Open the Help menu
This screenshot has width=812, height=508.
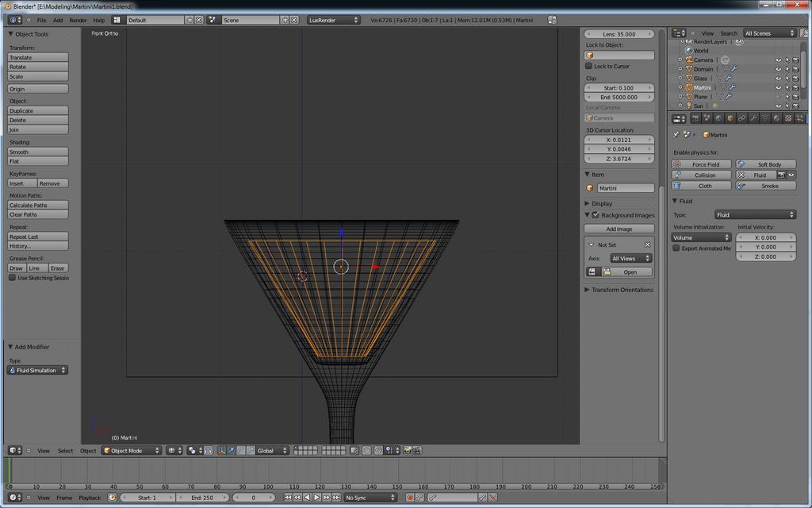click(98, 20)
